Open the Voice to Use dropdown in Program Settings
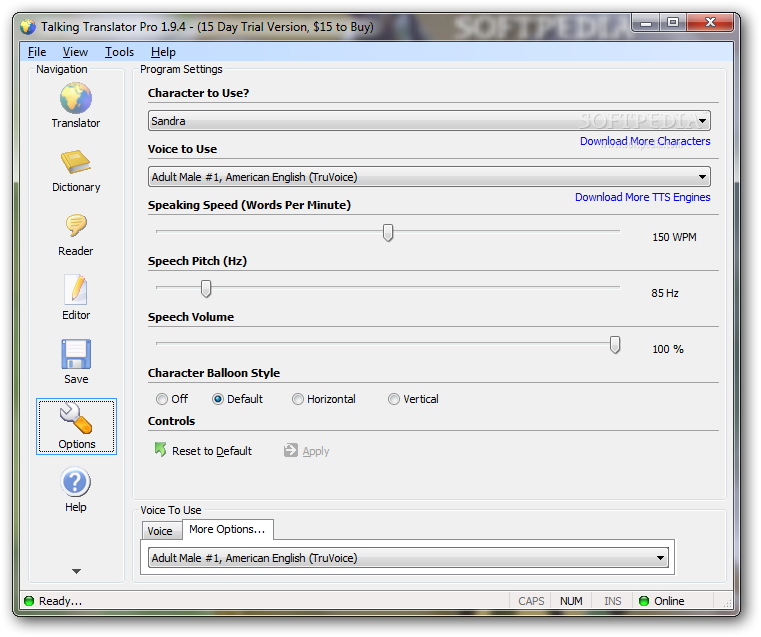 [x=429, y=177]
